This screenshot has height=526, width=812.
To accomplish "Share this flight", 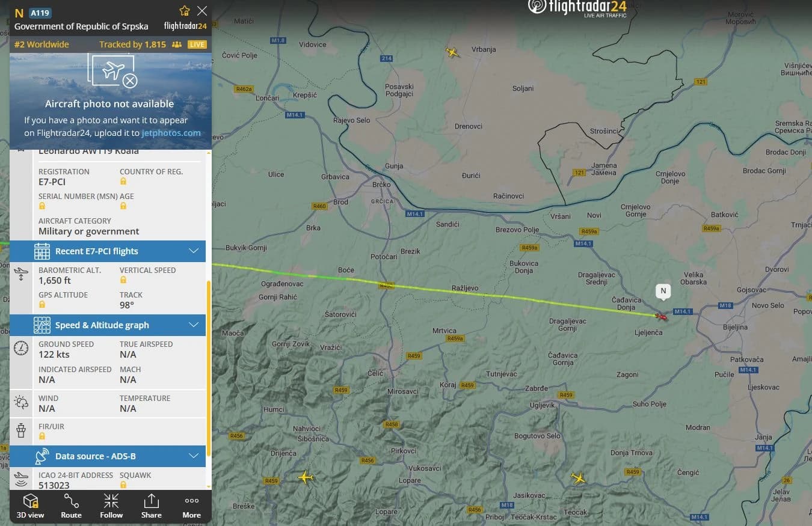I will click(151, 506).
